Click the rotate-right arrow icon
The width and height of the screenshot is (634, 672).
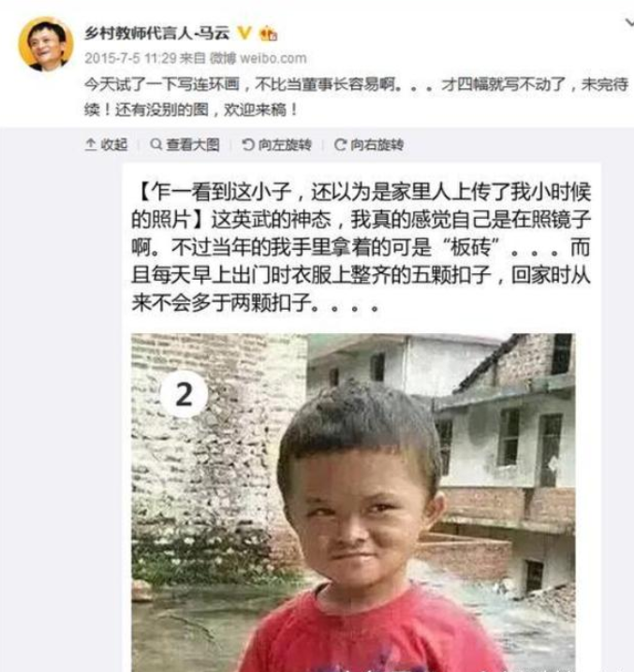click(x=340, y=144)
